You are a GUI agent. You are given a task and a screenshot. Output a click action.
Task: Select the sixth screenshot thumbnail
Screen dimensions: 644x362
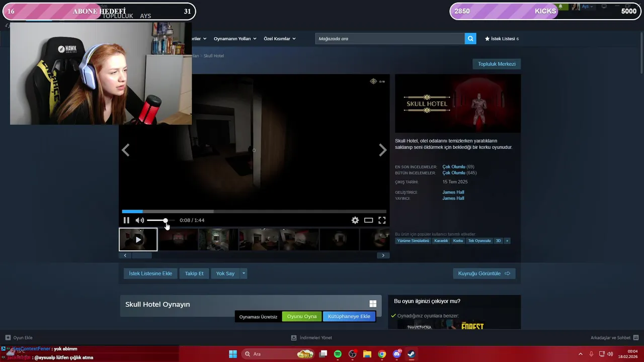tap(339, 239)
